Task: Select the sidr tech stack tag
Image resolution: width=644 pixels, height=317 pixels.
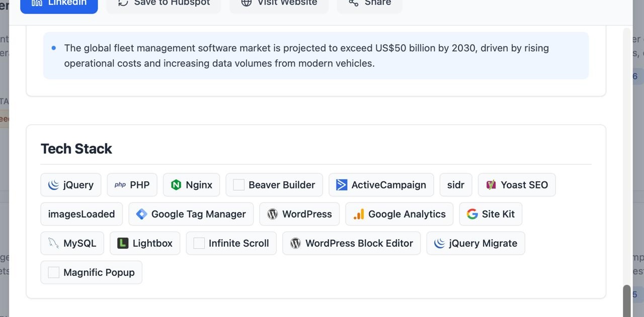Action: (x=455, y=184)
